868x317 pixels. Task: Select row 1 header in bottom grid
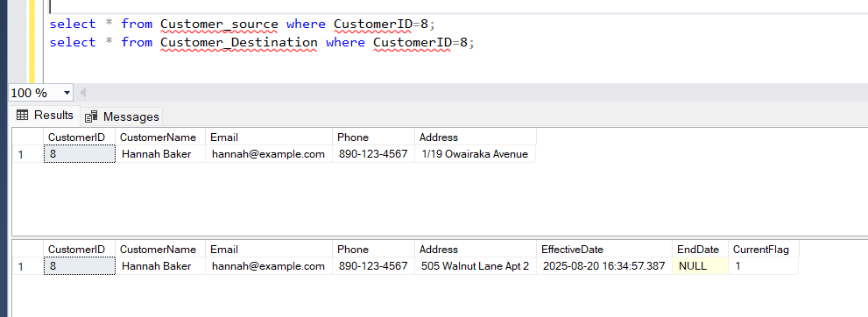(x=28, y=266)
